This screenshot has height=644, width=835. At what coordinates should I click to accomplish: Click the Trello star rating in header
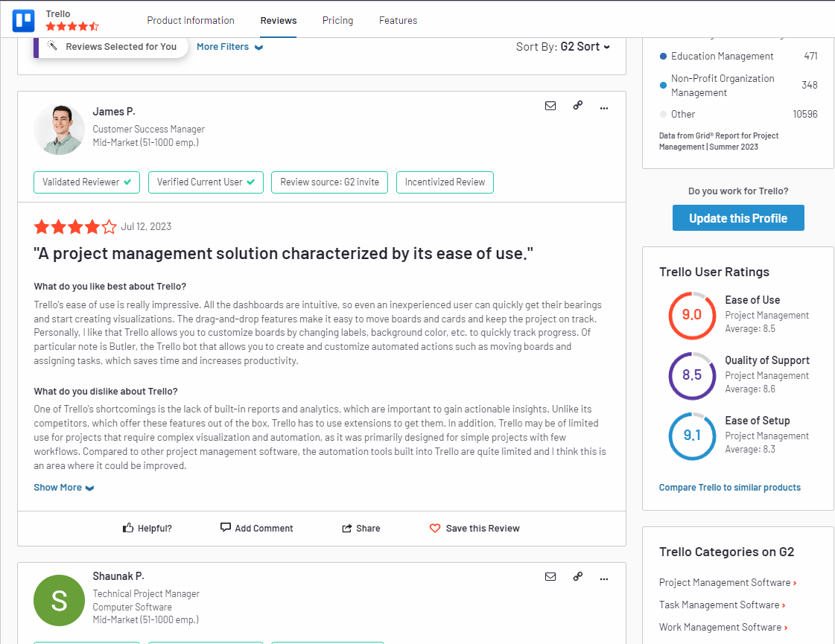[x=72, y=27]
